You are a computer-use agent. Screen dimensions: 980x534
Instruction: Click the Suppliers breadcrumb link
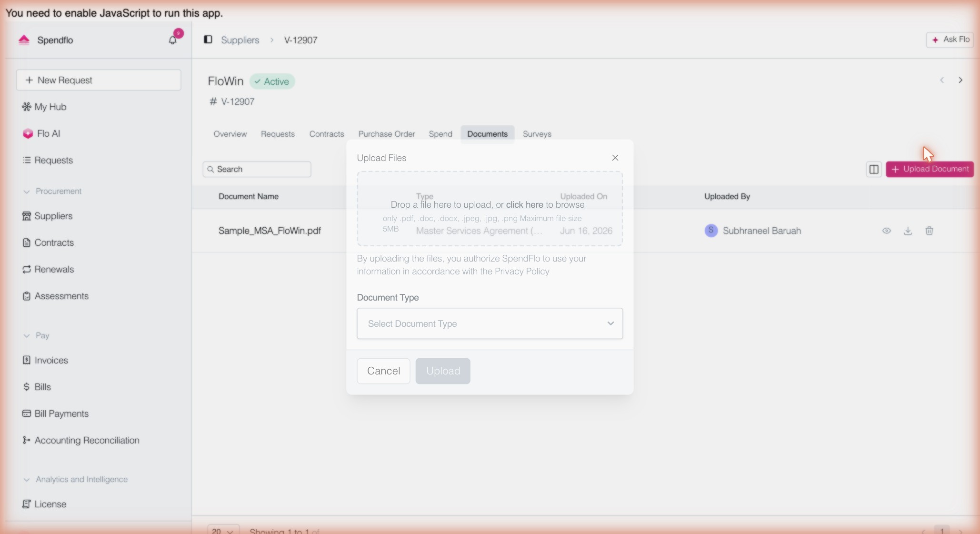(x=240, y=40)
